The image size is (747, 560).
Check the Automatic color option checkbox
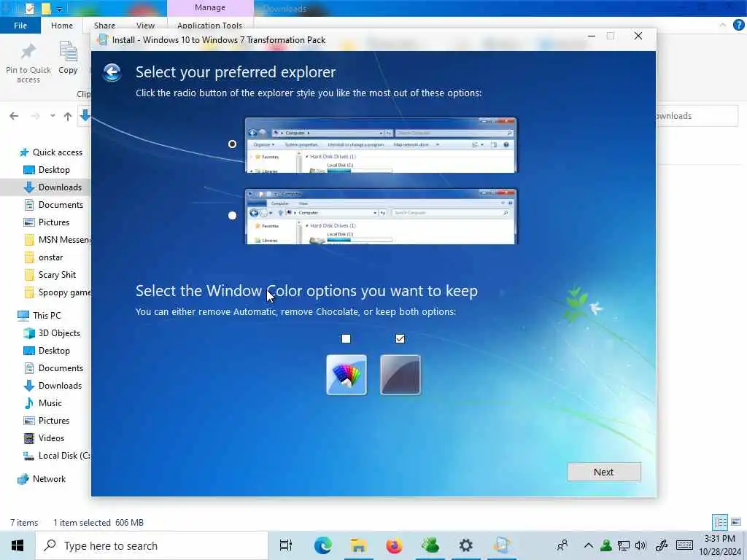[346, 338]
